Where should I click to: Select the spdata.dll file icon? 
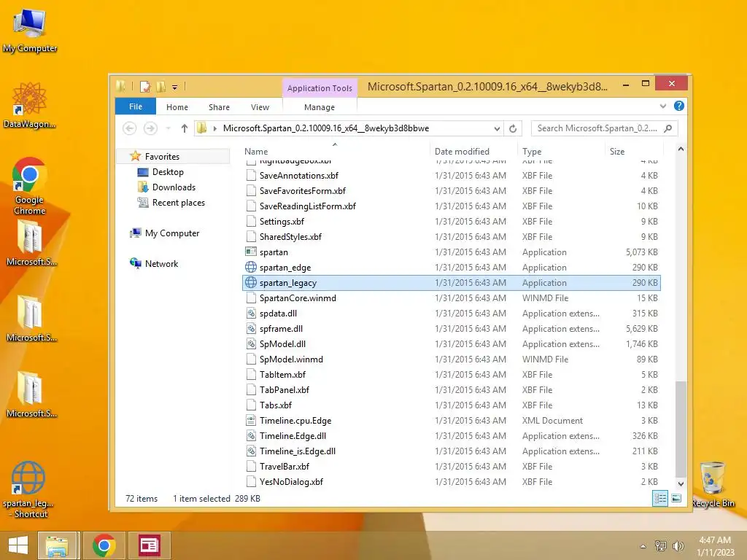click(251, 314)
